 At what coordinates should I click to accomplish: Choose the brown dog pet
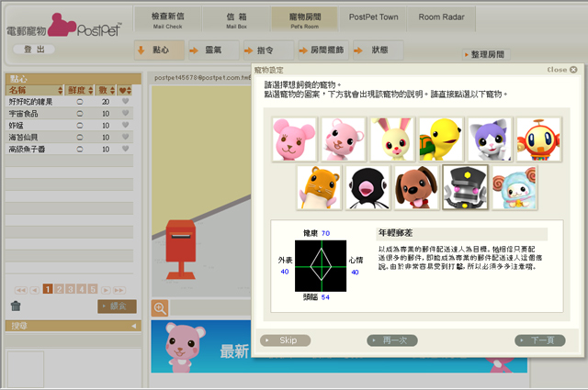(x=416, y=187)
